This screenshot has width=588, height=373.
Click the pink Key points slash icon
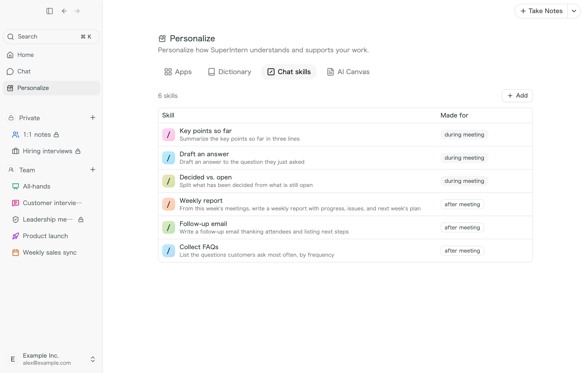tap(169, 135)
